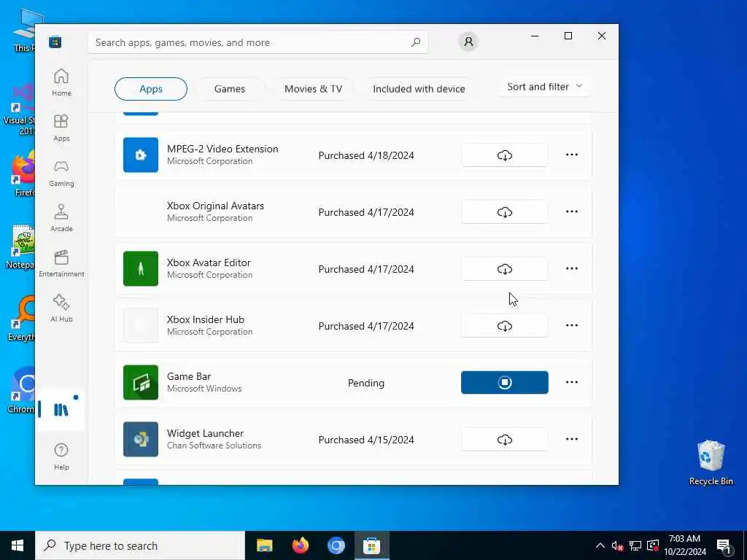The image size is (747, 560).
Task: Click the Pending status of Game Bar
Action: [x=366, y=384]
